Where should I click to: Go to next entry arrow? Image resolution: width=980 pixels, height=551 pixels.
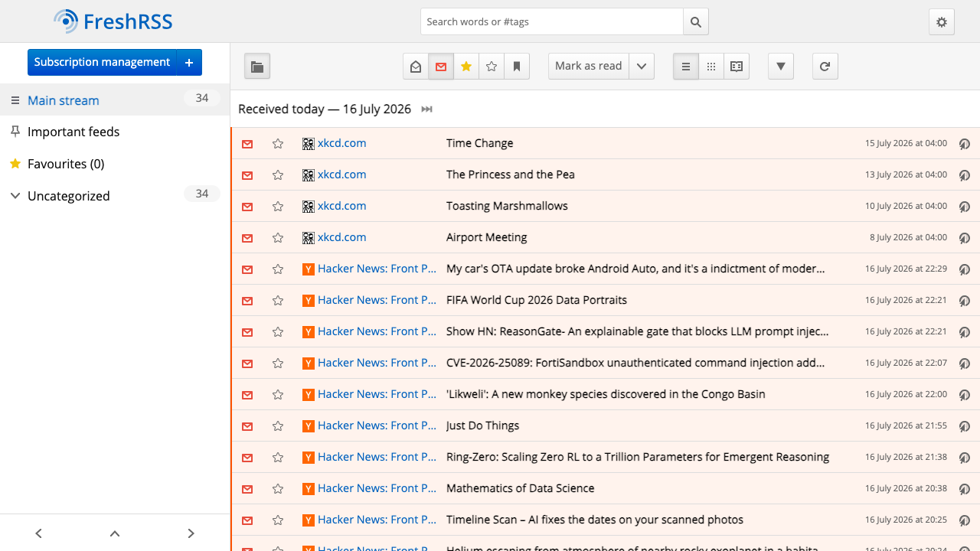tap(191, 533)
